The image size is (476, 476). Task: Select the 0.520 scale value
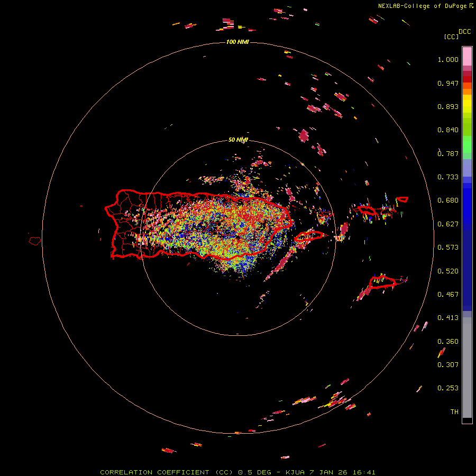click(x=448, y=271)
